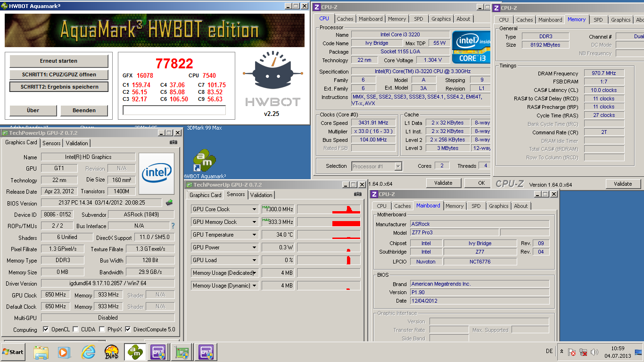This screenshot has height=362, width=644.
Task: Click the GPU Core Clock sensor graph
Action: pyautogui.click(x=329, y=209)
